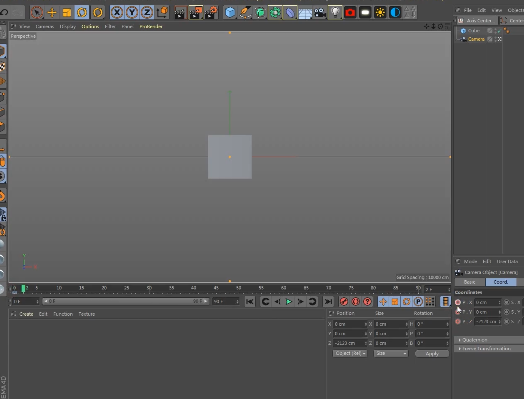This screenshot has height=399, width=524.
Task: Open the Camera object icon
Action: click(320, 13)
